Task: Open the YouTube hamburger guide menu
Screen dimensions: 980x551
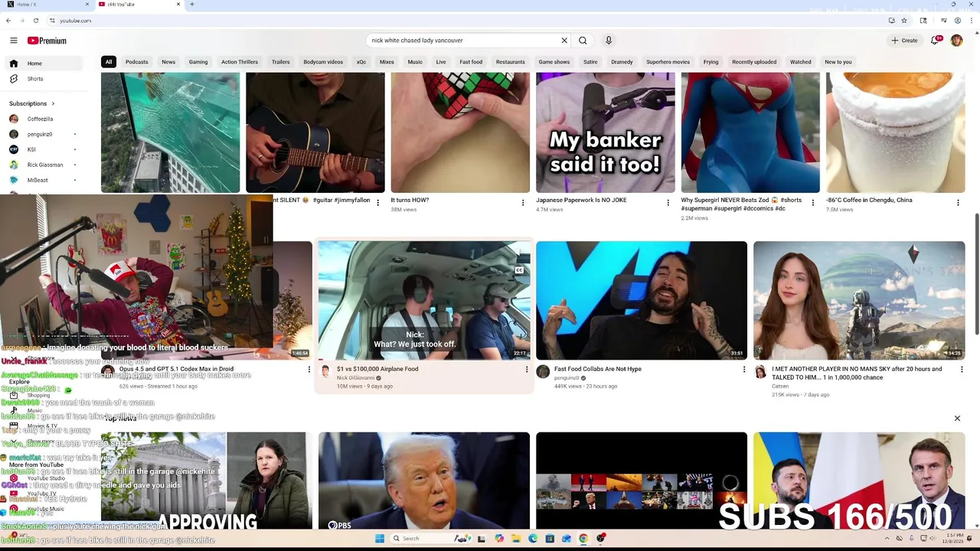Action: [13, 41]
